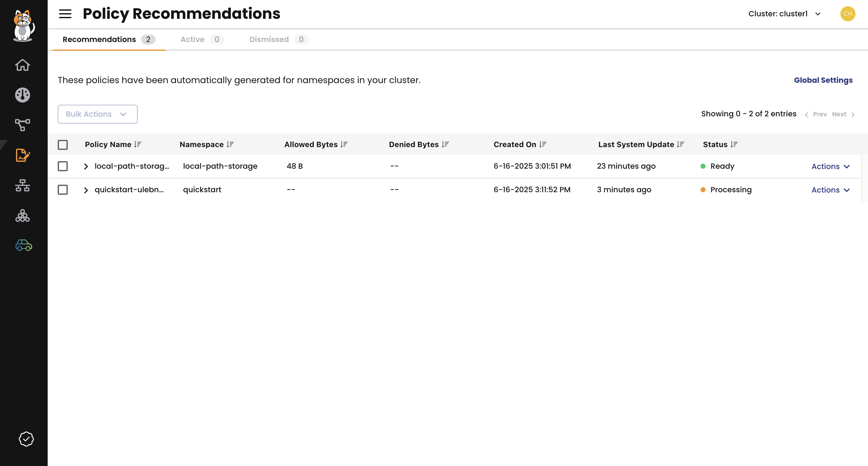The image size is (868, 466).
Task: Open the hamburger navigation menu
Action: pos(65,14)
